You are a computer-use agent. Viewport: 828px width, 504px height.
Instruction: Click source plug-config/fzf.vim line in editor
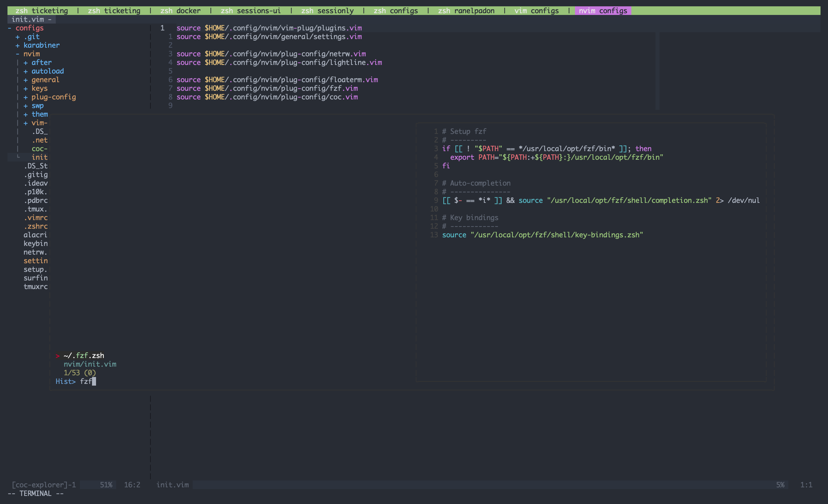pos(267,89)
